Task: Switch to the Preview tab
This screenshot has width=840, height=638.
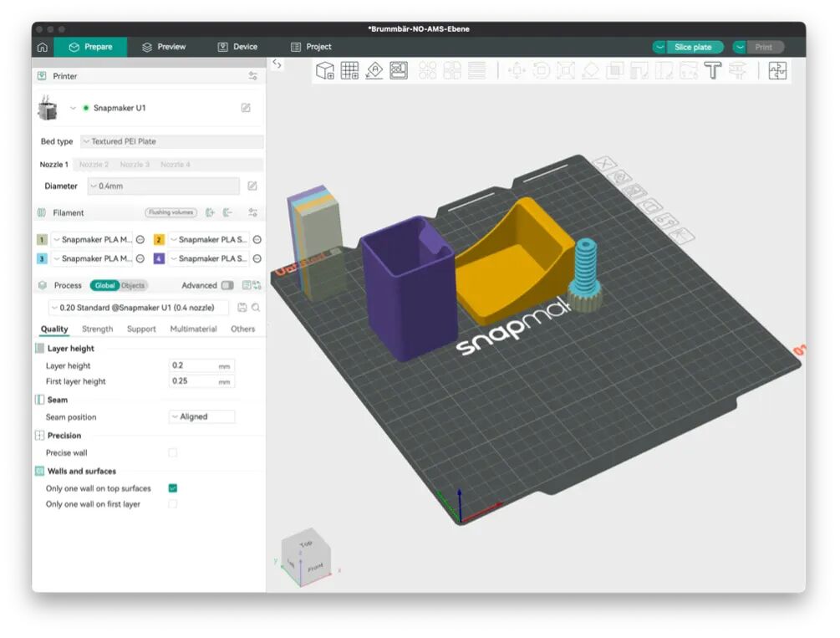Action: pos(164,47)
